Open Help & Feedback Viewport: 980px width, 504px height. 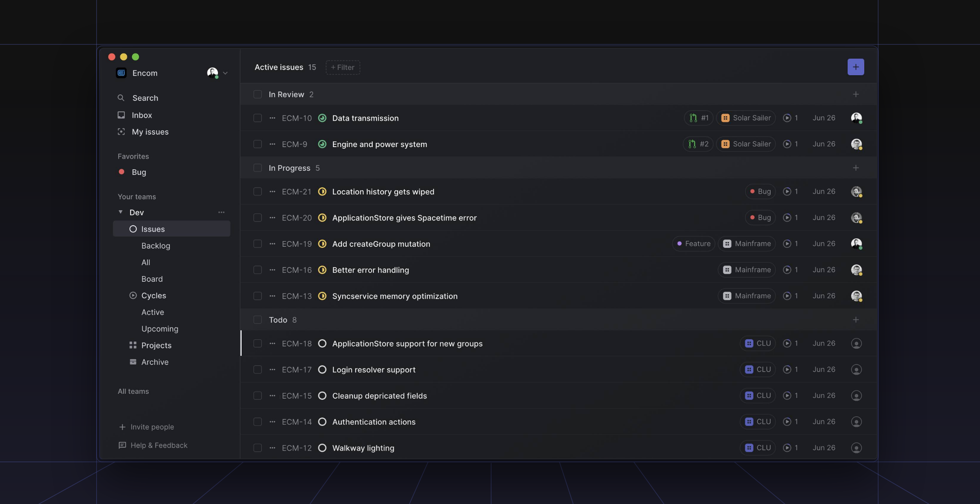[153, 445]
